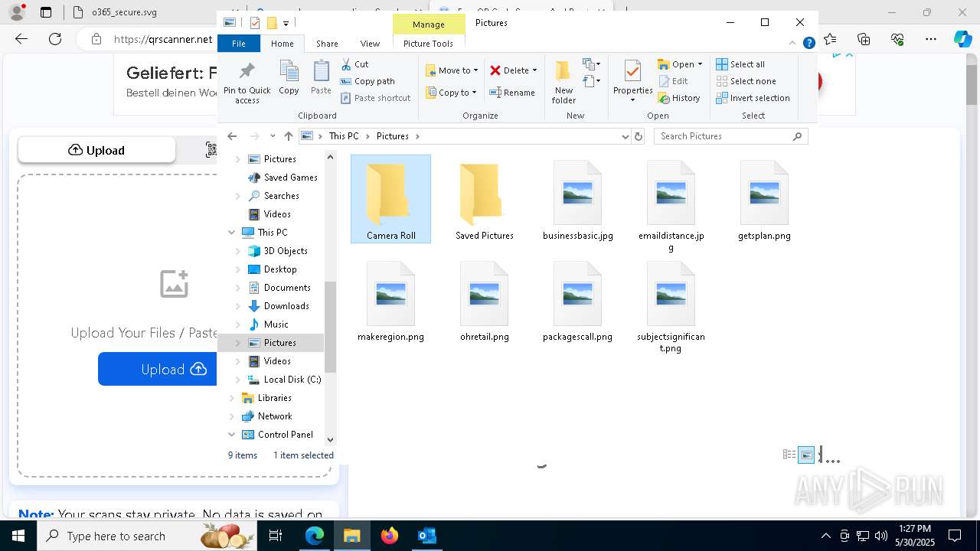This screenshot has height=551, width=980.
Task: Collapse the This PC tree node
Action: 232,233
